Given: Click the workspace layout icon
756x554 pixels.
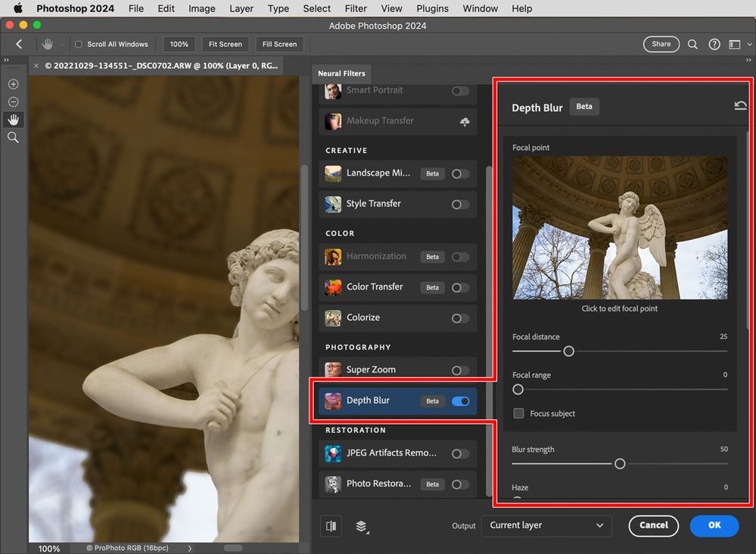Looking at the screenshot, I should [x=734, y=45].
